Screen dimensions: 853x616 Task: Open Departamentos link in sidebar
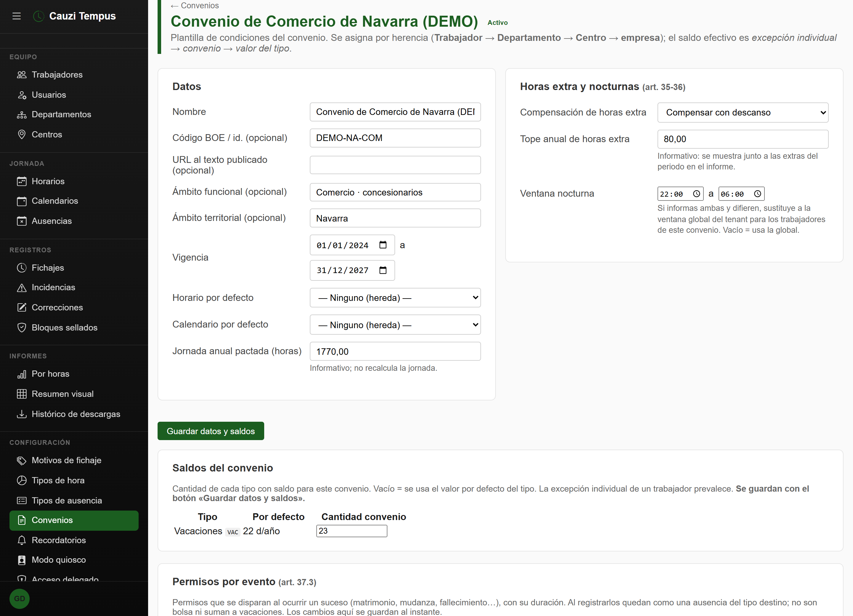click(74, 114)
